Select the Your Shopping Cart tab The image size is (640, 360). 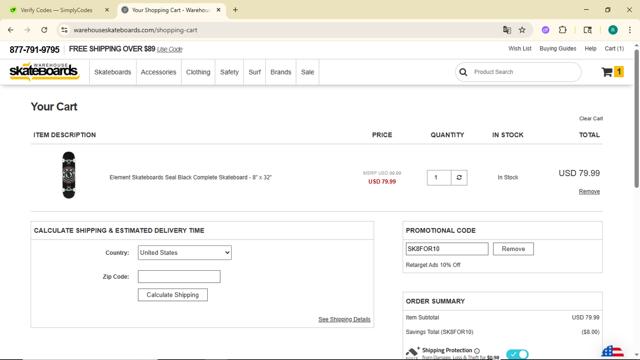pos(171,10)
